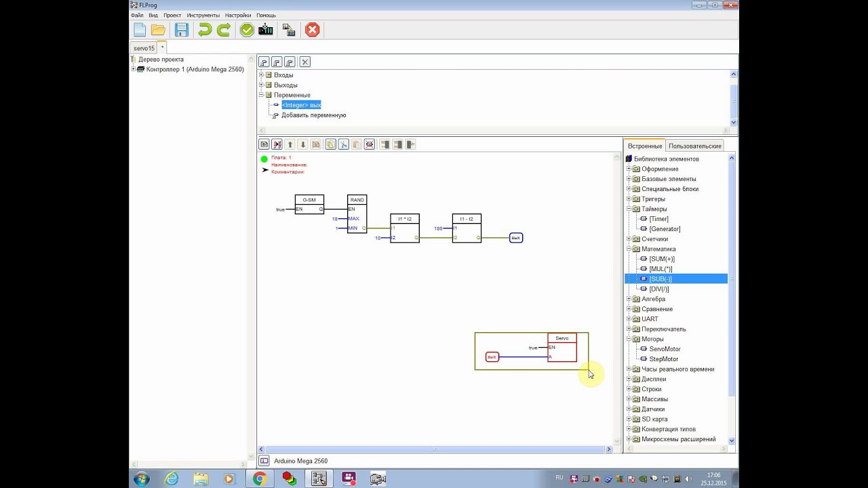Image resolution: width=868 pixels, height=488 pixels.
Task: Collapse the Математика library folder
Action: click(x=629, y=249)
